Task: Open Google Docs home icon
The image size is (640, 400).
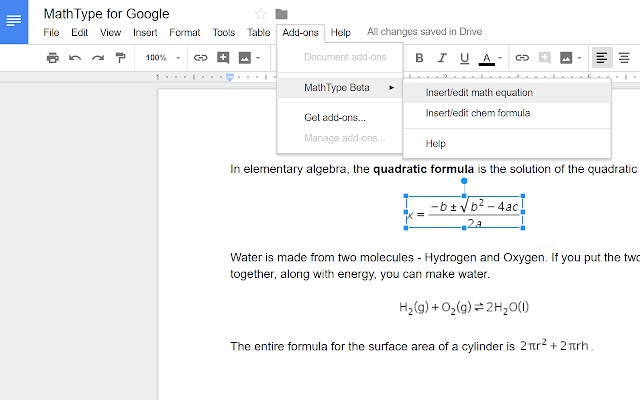Action: pyautogui.click(x=16, y=22)
